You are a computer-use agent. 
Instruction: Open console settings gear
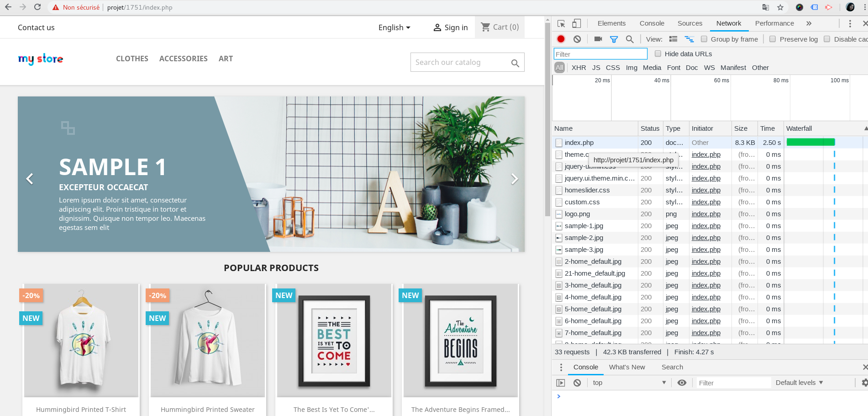pyautogui.click(x=864, y=383)
